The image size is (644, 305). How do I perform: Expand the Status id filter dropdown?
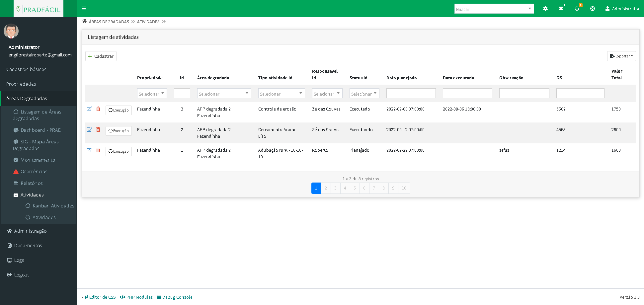pos(364,94)
